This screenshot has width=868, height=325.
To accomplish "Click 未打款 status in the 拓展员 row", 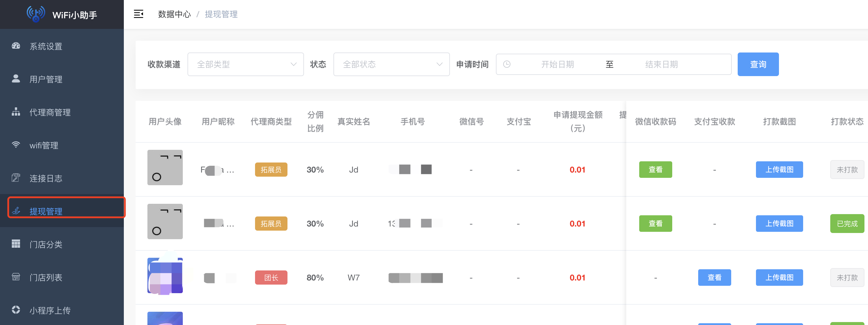I will click(x=847, y=170).
